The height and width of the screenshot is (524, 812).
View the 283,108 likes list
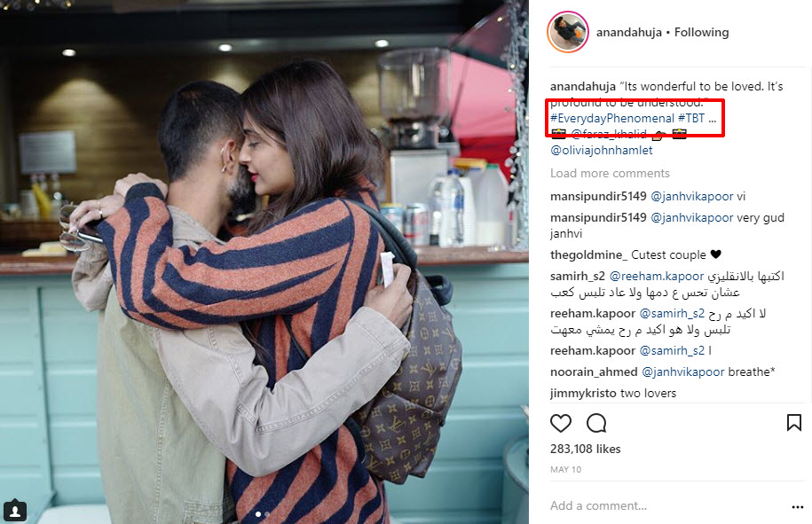tap(585, 449)
